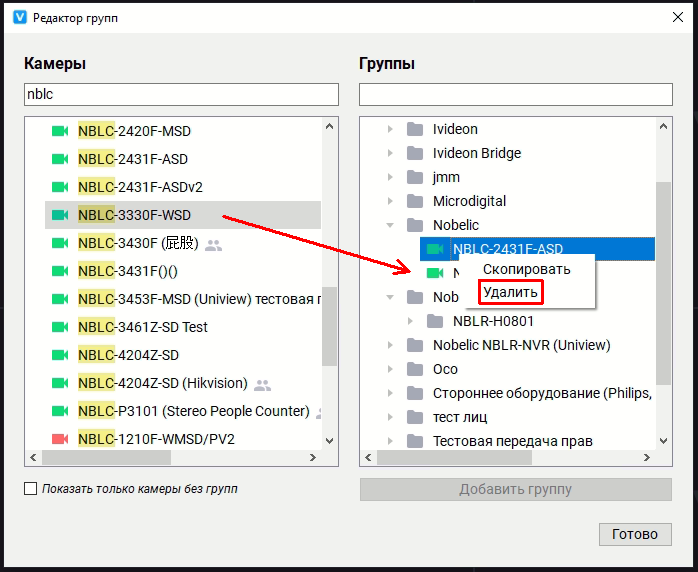Viewport: 698px width, 572px height.
Task: Click the Nobelic folder icon
Action: click(415, 225)
